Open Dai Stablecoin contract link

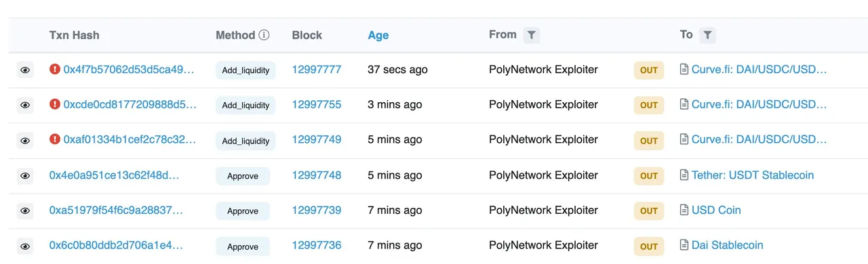click(727, 245)
